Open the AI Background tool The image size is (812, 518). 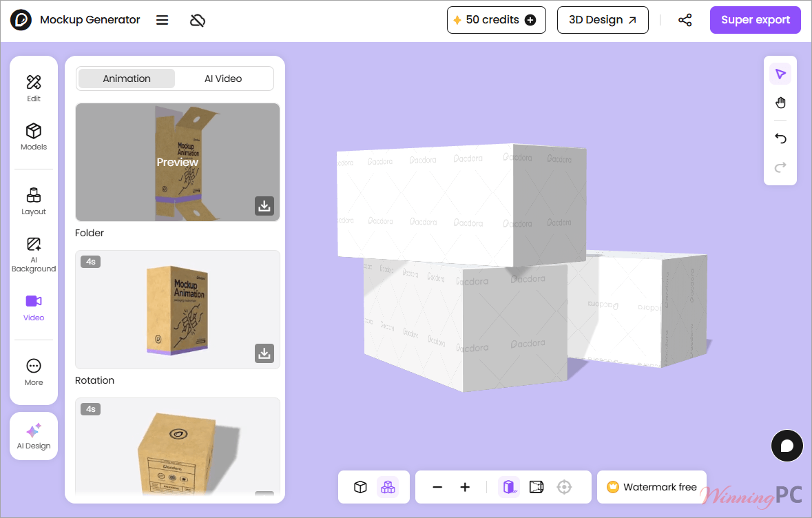[x=34, y=254]
